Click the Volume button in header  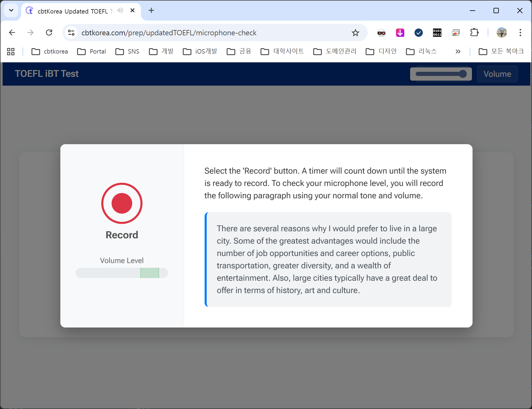pos(497,74)
